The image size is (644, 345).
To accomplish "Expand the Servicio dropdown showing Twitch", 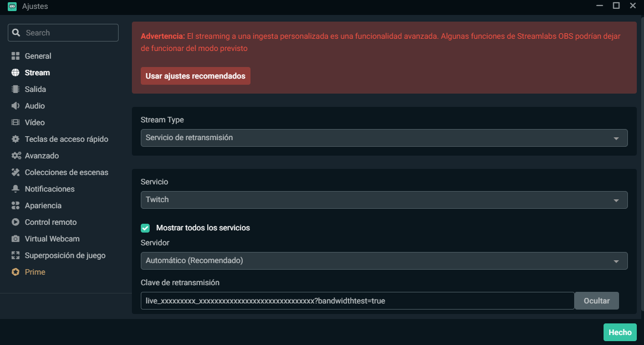I will (384, 199).
